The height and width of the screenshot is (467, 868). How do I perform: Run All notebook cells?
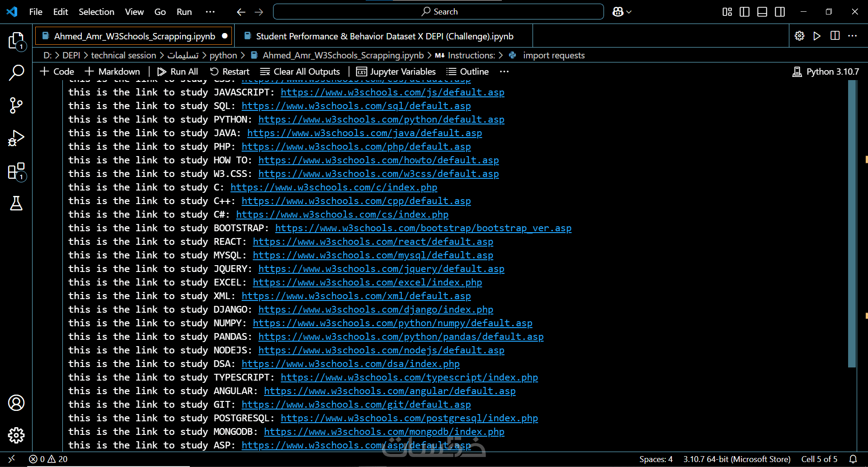point(178,71)
